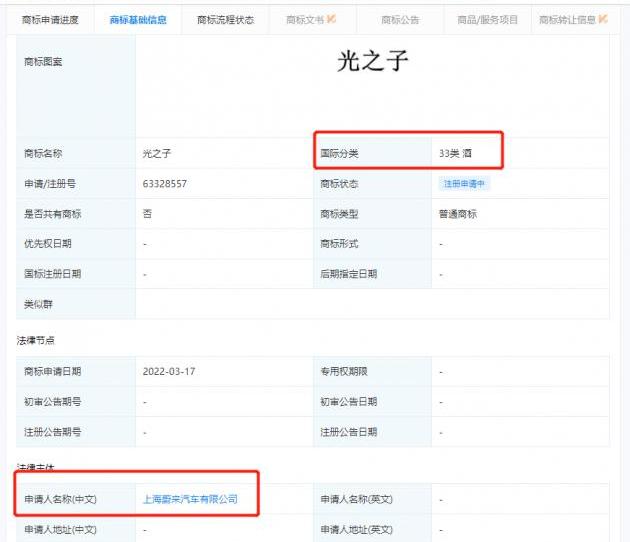Image resolution: width=630 pixels, height=542 pixels.
Task: Click the VIP icon beside 商标转让信息
Action: tap(603, 18)
